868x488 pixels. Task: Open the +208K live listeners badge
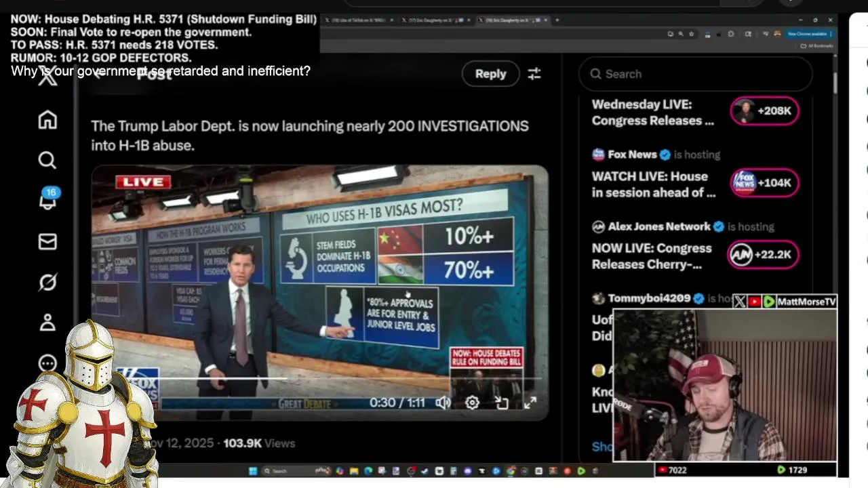tap(764, 110)
